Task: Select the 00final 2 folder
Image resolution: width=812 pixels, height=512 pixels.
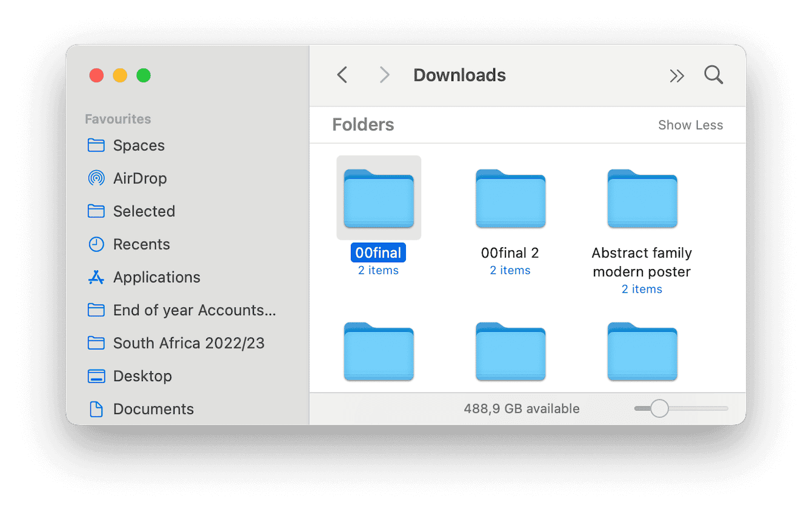Action: click(510, 199)
